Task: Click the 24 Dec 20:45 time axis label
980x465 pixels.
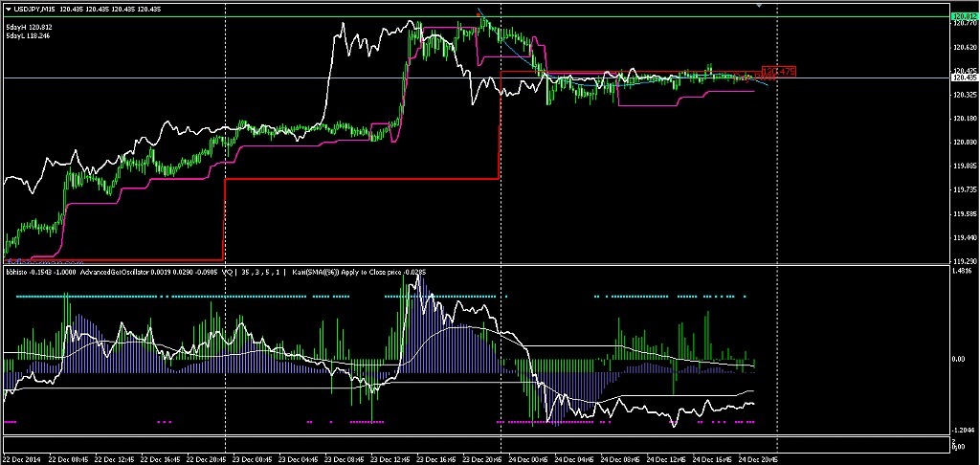Action: click(758, 459)
